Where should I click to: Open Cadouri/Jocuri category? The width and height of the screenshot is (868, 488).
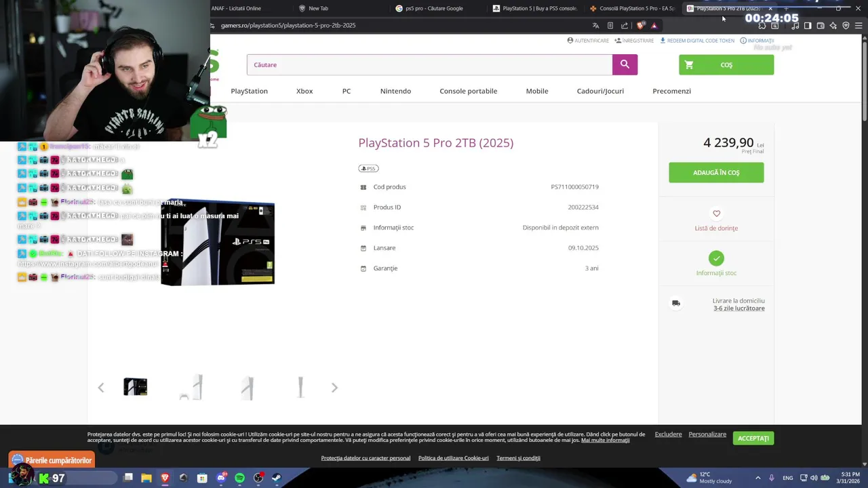tap(600, 91)
